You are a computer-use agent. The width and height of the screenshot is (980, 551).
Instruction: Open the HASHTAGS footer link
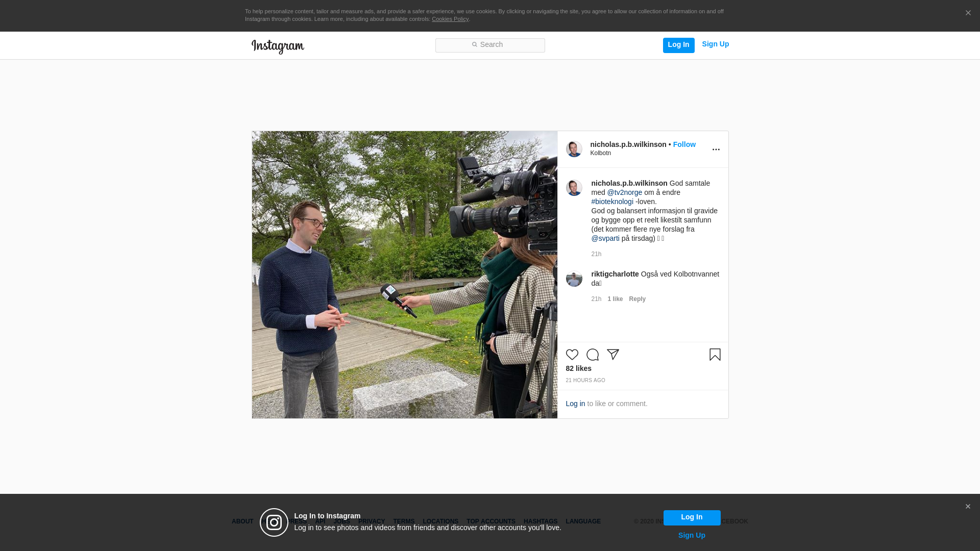[x=540, y=521]
